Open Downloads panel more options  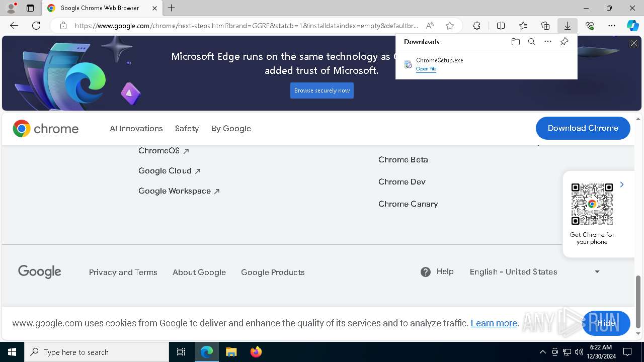(548, 42)
